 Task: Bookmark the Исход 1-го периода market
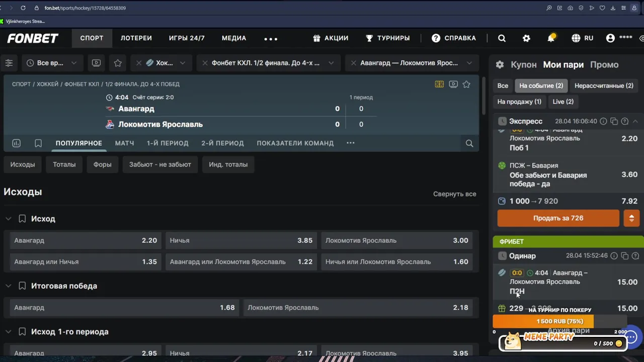pos(22,332)
